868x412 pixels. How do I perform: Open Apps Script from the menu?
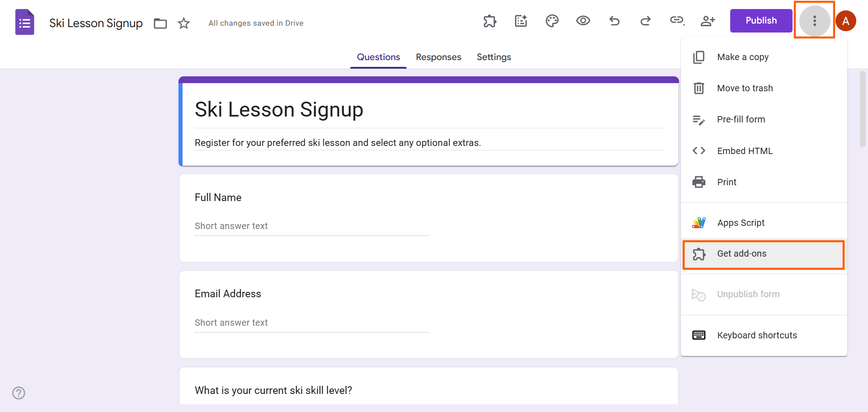(x=741, y=222)
